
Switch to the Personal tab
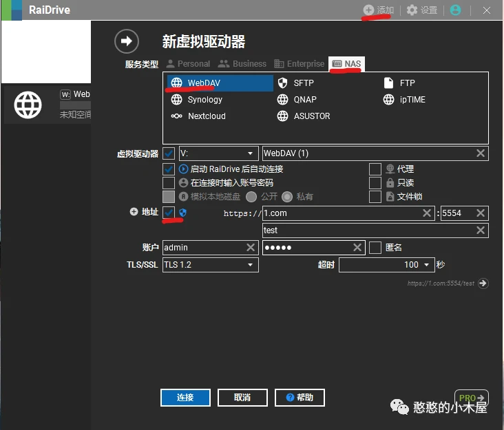pos(189,64)
